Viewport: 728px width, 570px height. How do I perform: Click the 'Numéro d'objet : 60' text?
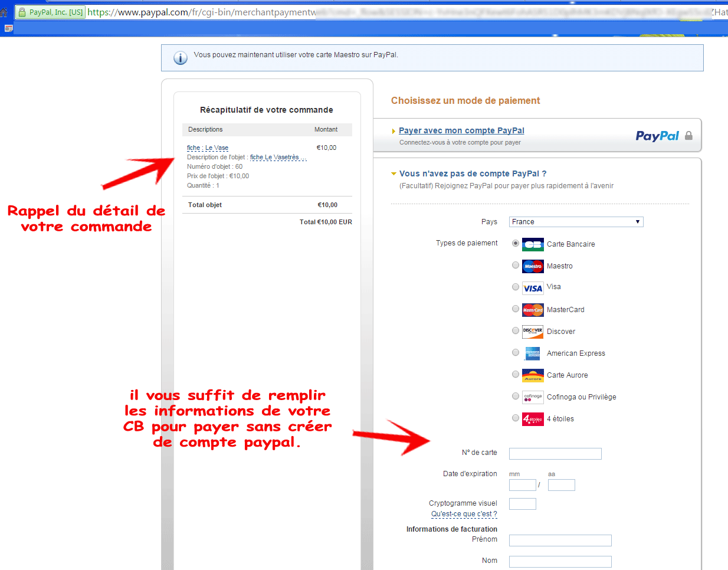[215, 166]
